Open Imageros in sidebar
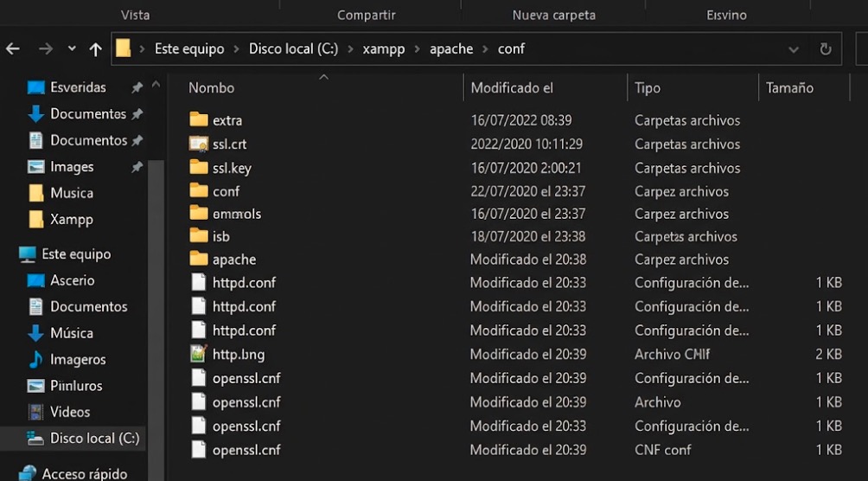This screenshot has height=481, width=868. (x=78, y=360)
